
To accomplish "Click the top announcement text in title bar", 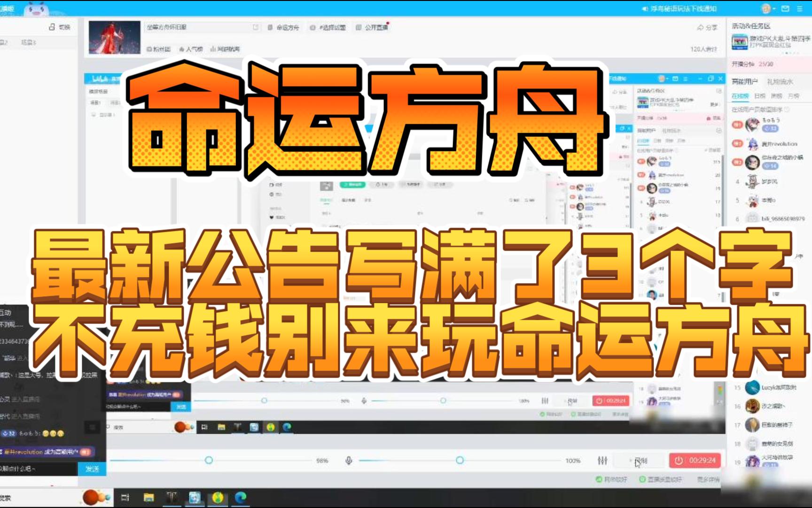I will (x=679, y=8).
